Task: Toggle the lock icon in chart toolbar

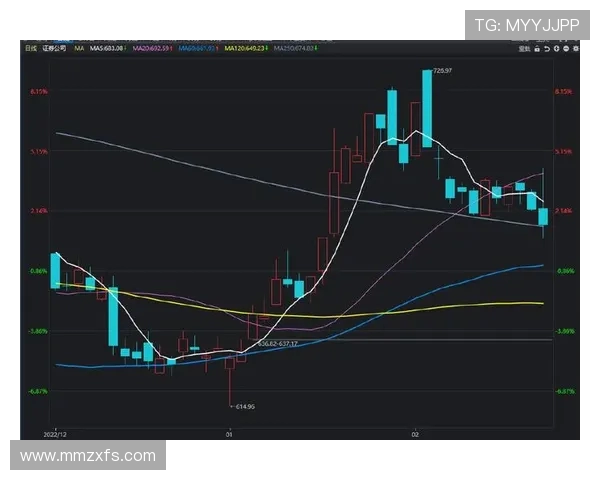Action: tap(537, 49)
